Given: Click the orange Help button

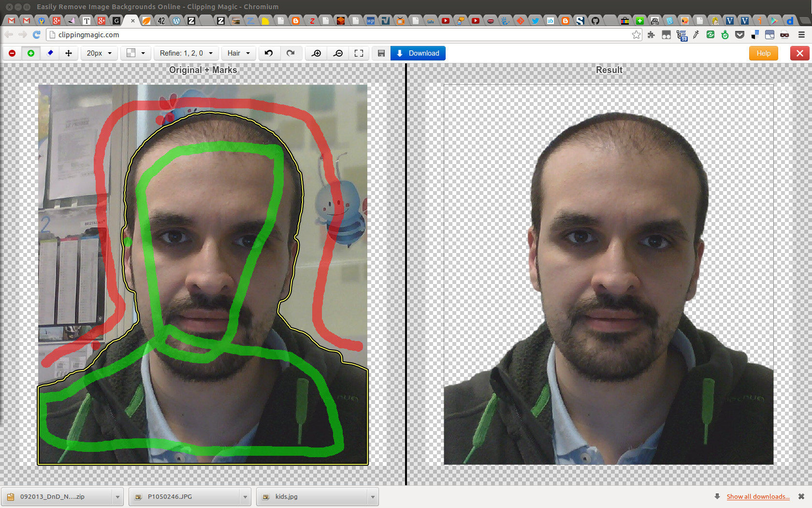Looking at the screenshot, I should pos(763,53).
